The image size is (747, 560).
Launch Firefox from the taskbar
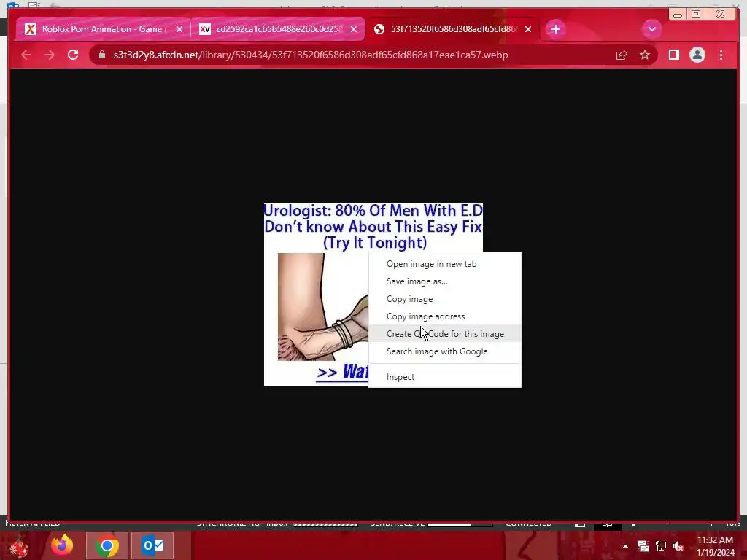(62, 545)
